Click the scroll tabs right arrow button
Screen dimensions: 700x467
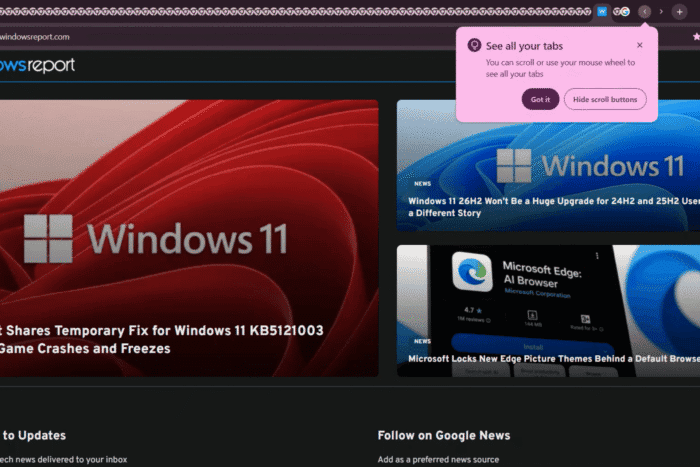661,12
